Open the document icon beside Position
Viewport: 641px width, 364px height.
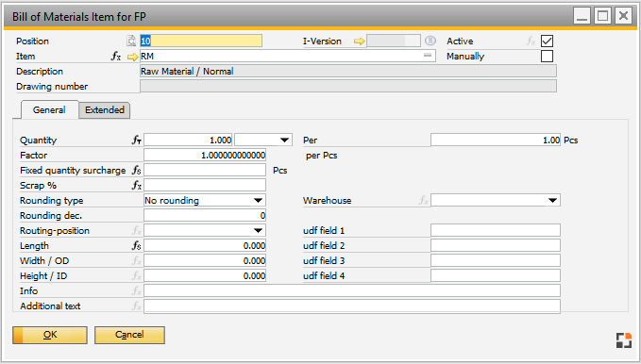pos(131,41)
